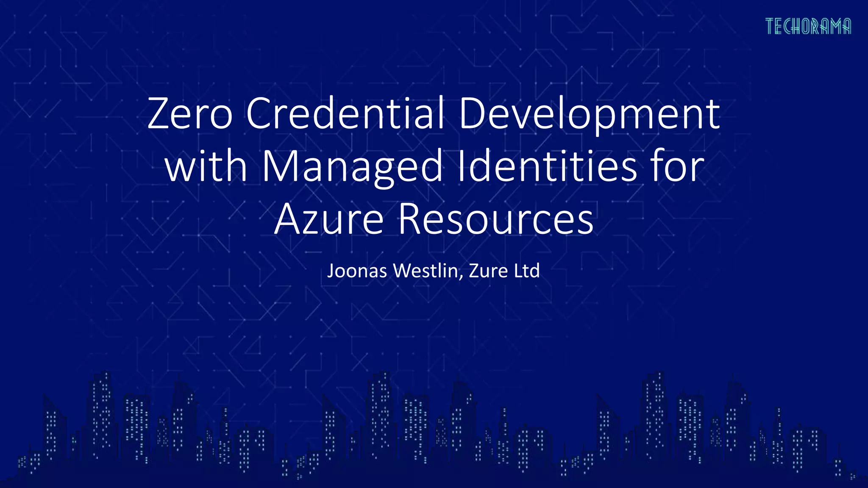Click the Techorama logo
The width and height of the screenshot is (868, 488).
(808, 26)
